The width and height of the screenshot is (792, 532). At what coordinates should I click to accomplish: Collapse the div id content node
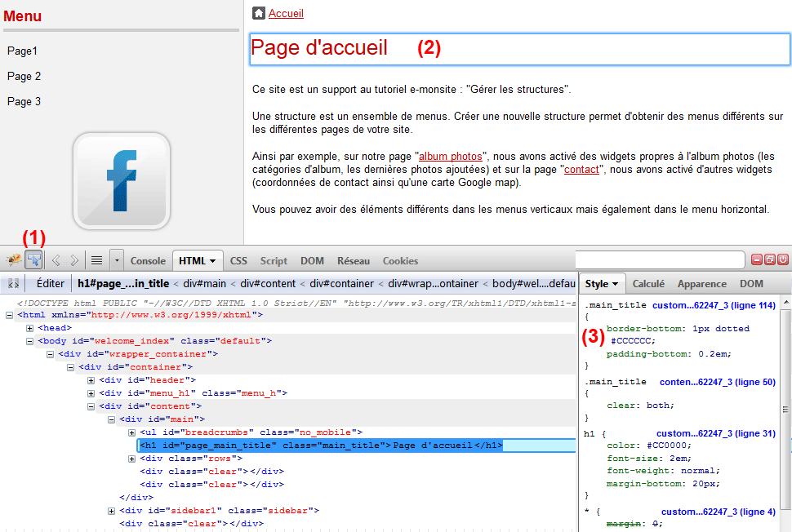coord(91,406)
